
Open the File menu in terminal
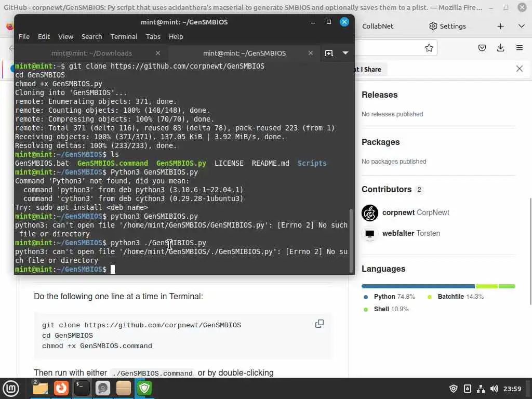tap(24, 37)
